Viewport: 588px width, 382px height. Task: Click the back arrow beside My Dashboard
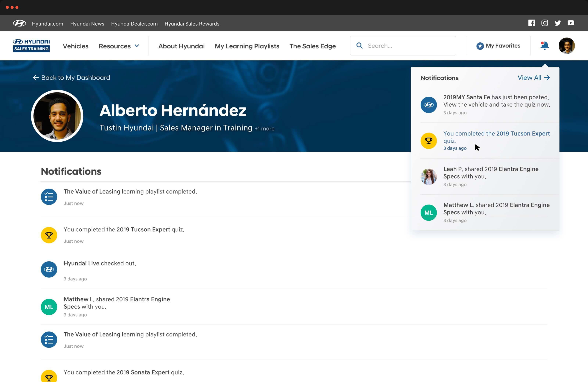[x=36, y=78]
